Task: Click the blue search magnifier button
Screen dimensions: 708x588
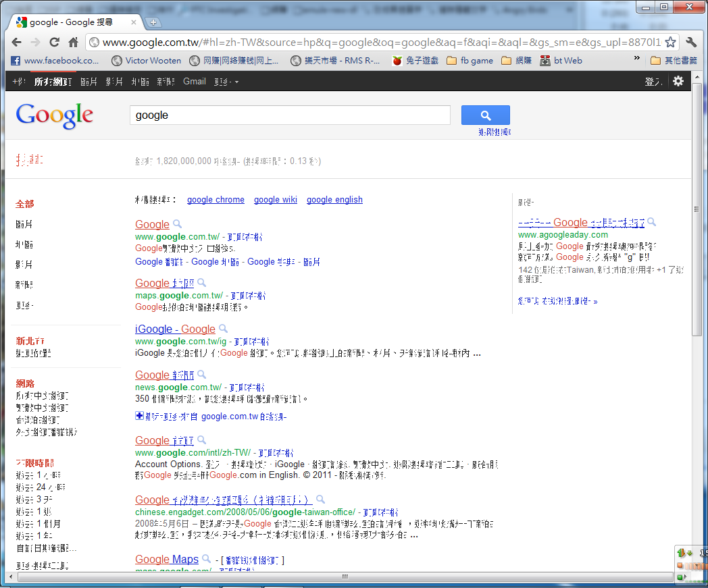Action: click(485, 115)
